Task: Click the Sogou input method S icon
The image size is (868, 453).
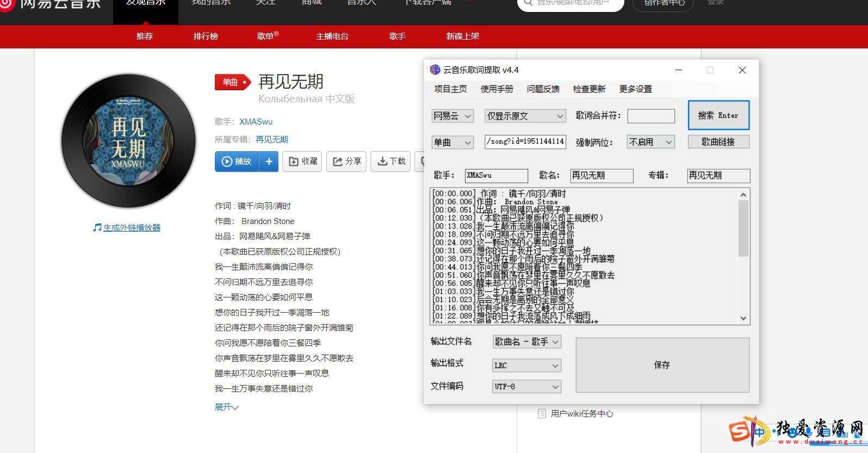Action: [x=740, y=431]
